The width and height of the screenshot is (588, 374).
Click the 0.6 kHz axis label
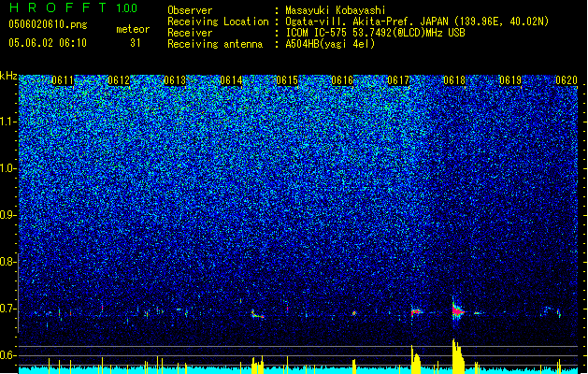(8, 355)
